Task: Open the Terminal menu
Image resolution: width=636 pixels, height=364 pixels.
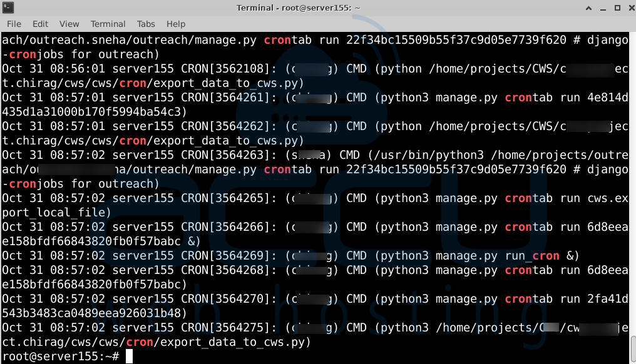Action: coord(108,24)
